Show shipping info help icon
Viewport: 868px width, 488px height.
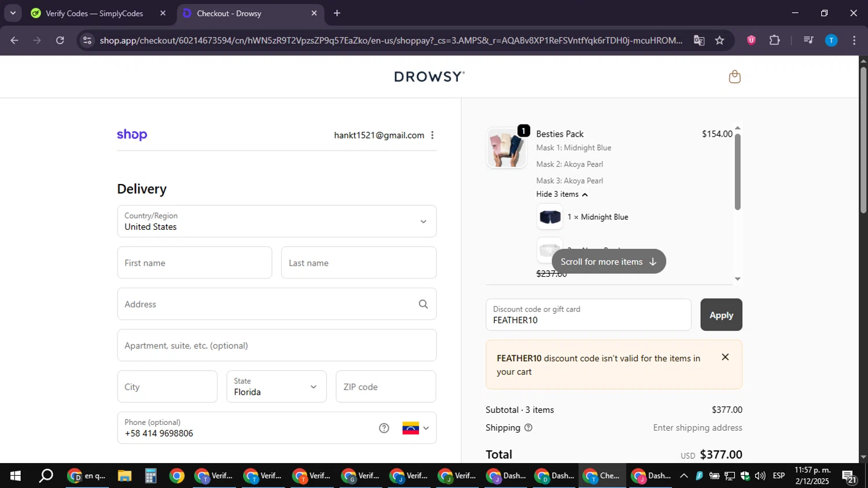coord(528,428)
